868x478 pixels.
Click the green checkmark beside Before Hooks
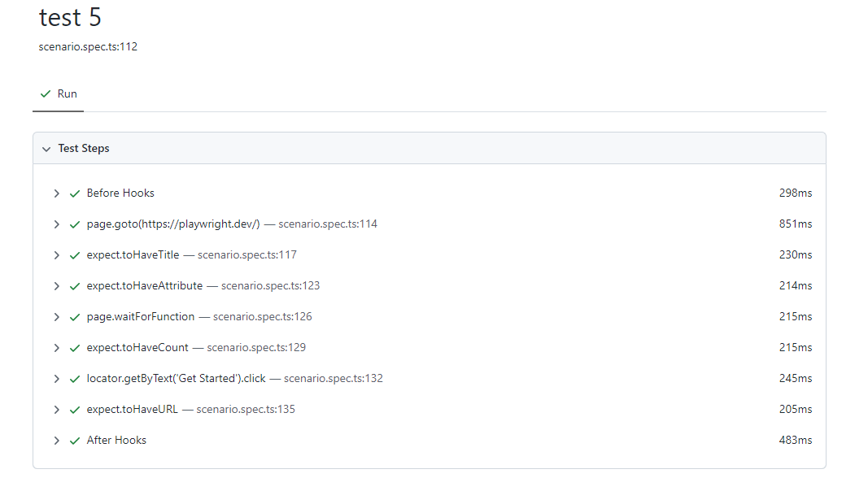(74, 193)
